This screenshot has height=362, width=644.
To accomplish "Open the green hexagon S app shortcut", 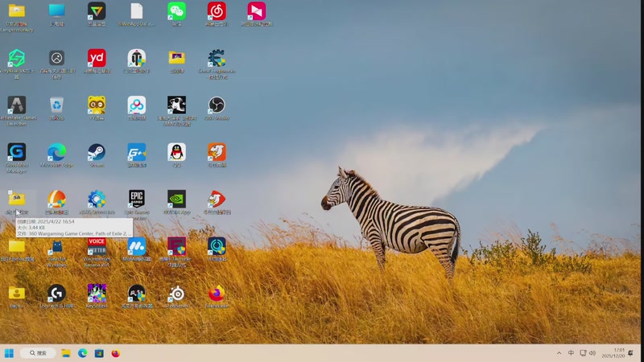I will 17,58.
